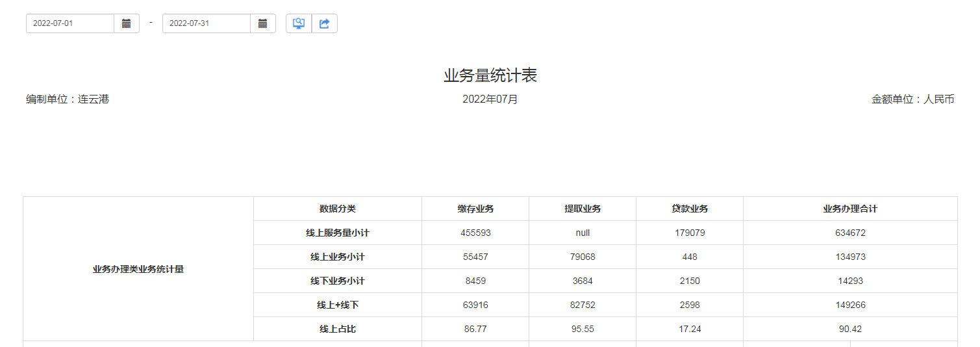Click the 提取业务 column header

point(583,209)
